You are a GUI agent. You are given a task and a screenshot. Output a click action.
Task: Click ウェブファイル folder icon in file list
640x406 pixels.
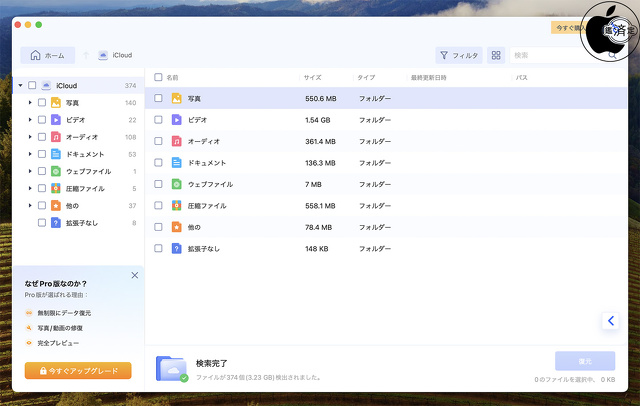(x=176, y=184)
